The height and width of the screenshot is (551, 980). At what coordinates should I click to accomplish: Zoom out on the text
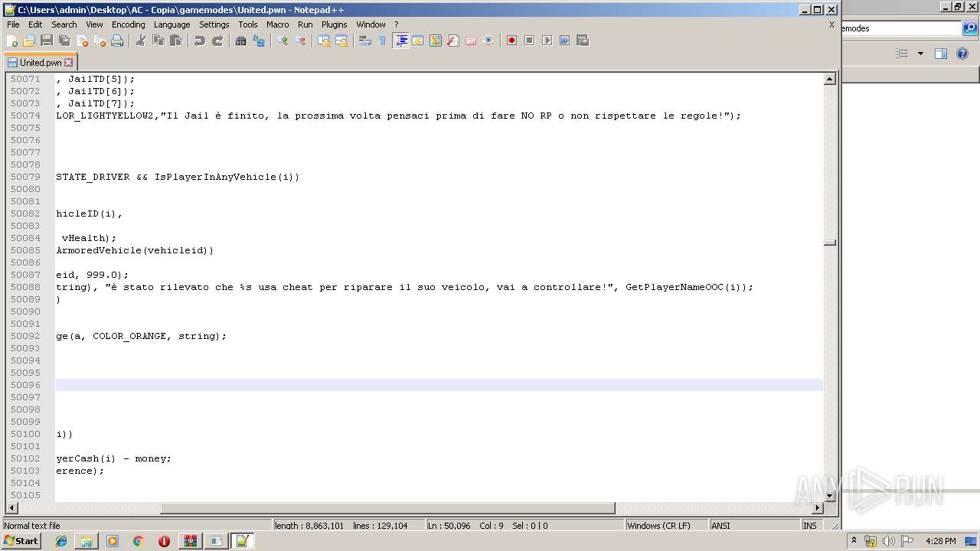coord(300,41)
